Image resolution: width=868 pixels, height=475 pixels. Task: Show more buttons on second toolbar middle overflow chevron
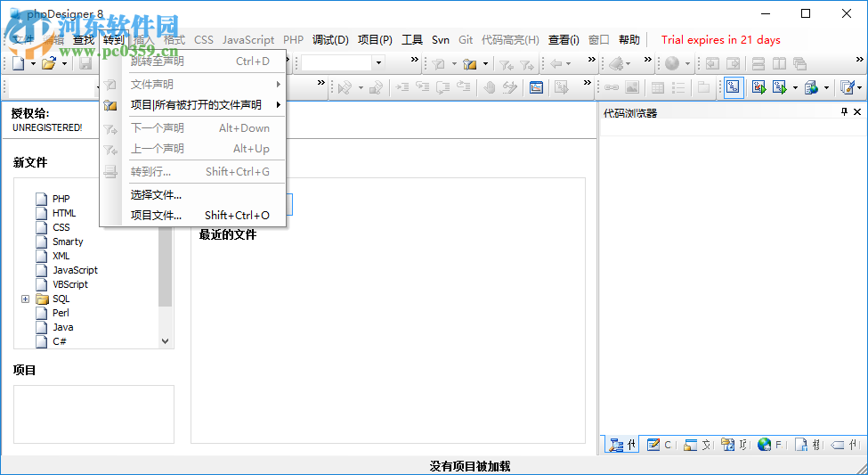click(588, 83)
